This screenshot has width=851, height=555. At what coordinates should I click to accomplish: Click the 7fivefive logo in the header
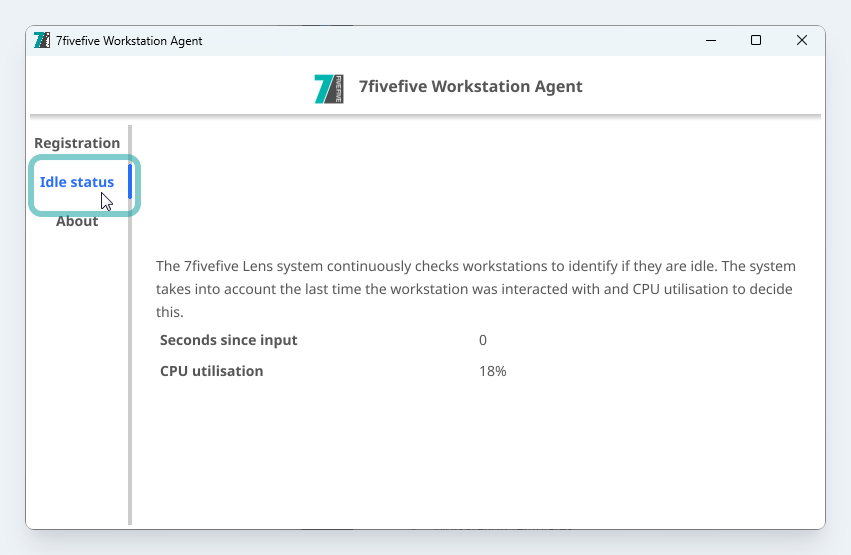pyautogui.click(x=329, y=88)
